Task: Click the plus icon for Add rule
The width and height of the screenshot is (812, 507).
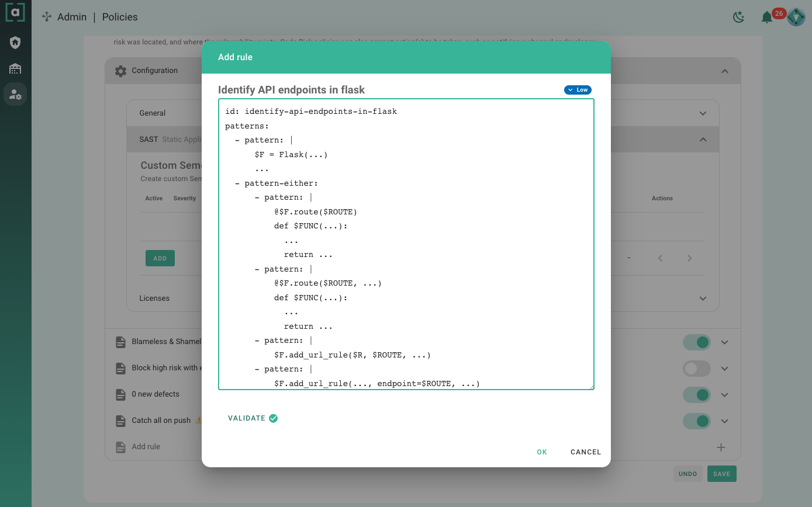Action: [721, 447]
